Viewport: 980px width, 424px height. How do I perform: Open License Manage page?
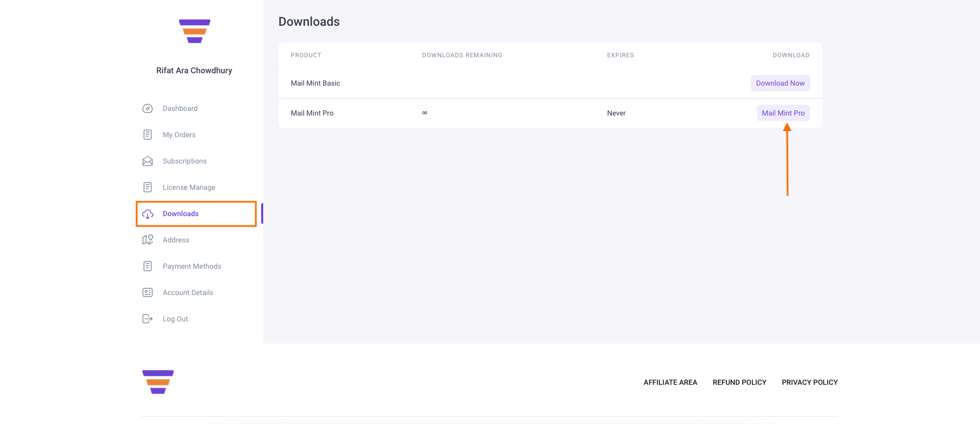coord(189,187)
